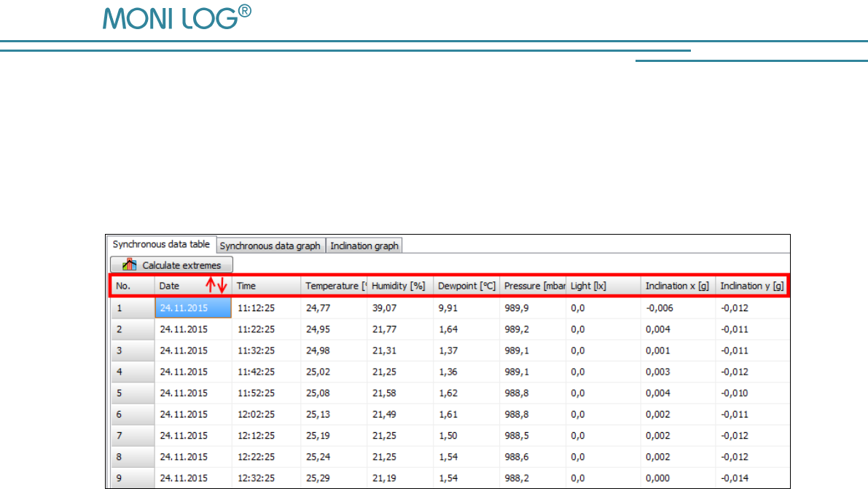Select dewpoint value 9,91
This screenshot has width=868, height=489.
(x=447, y=308)
